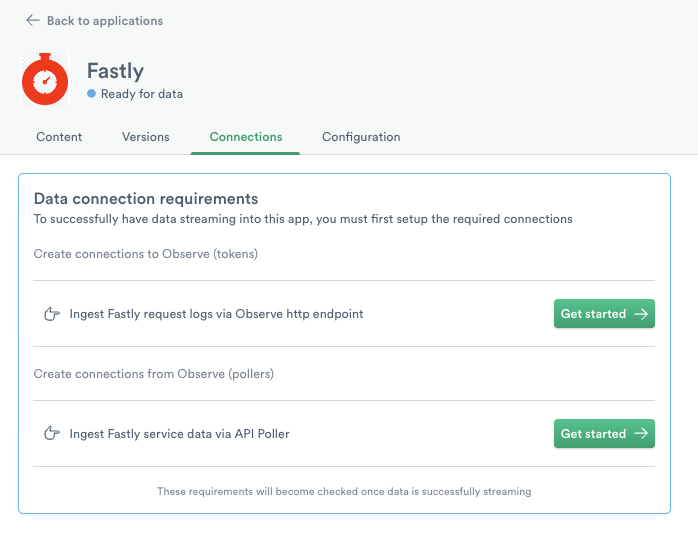Click arrow icon in request logs button
Screen dimensions: 698x533
point(641,314)
